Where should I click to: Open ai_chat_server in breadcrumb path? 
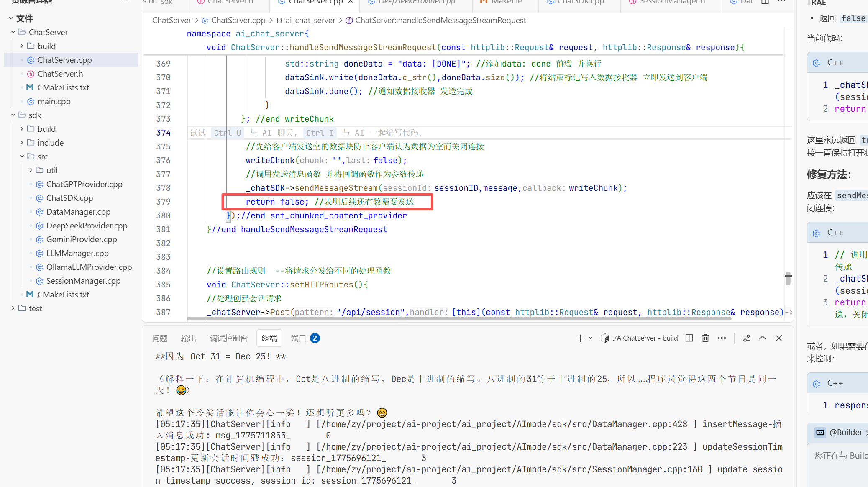[x=310, y=20]
